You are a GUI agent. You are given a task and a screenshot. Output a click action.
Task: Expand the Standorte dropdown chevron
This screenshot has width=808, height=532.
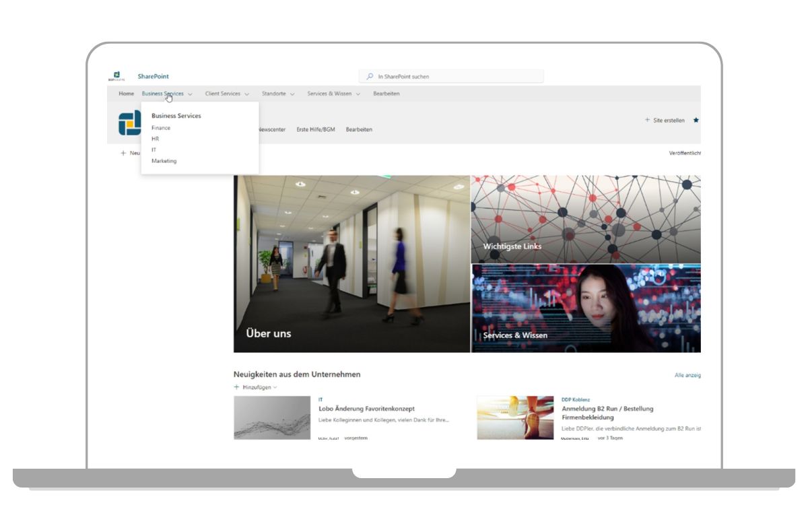pyautogui.click(x=292, y=94)
